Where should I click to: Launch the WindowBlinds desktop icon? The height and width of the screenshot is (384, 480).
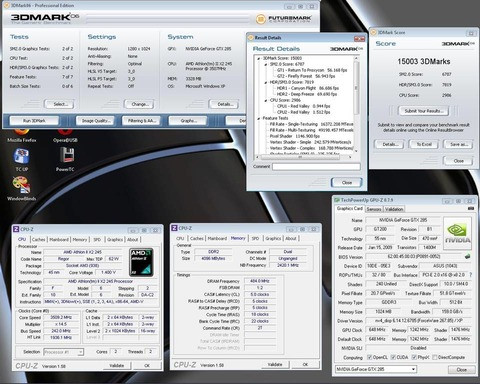tap(22, 189)
